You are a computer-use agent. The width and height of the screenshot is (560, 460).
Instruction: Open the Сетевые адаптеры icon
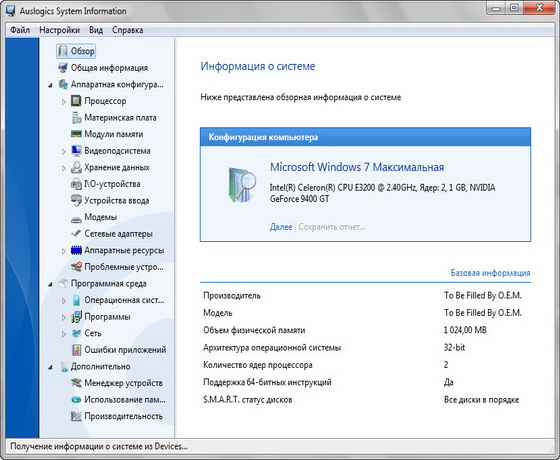76,234
